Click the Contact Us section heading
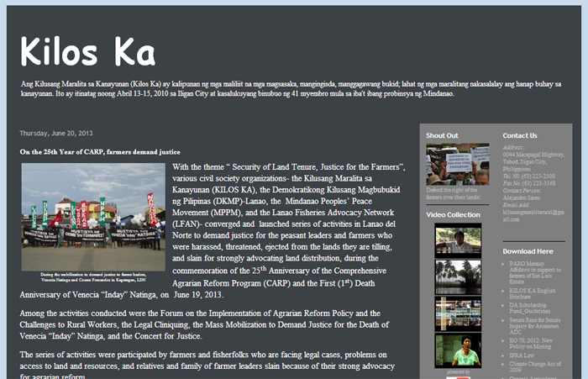Image resolution: width=588 pixels, height=379 pixels. 520,135
